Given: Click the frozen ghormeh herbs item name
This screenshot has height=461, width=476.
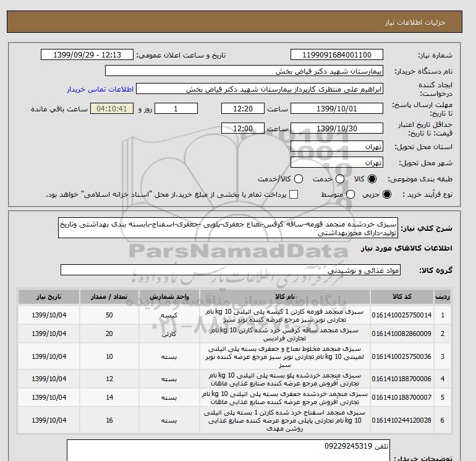Looking at the screenshot, I should [x=285, y=316].
